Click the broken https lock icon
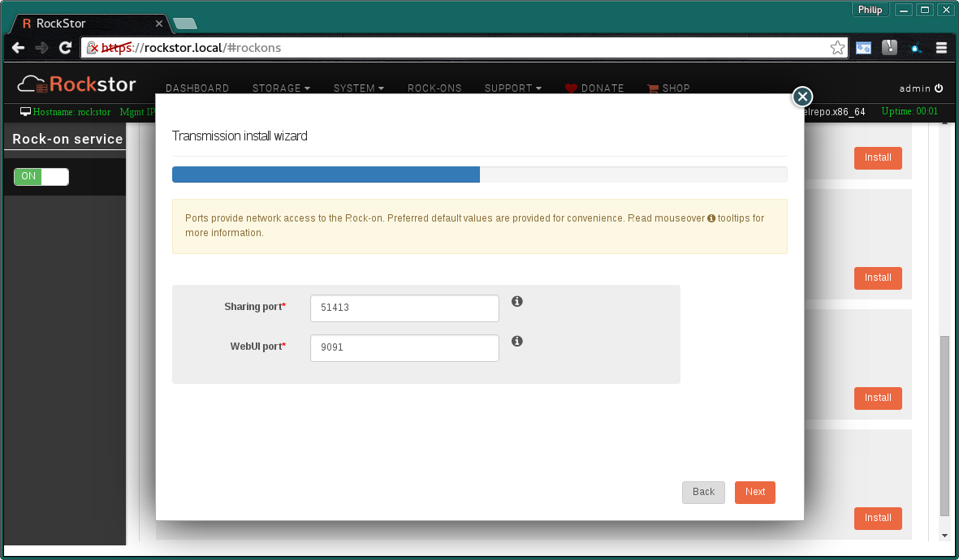 pos(93,48)
